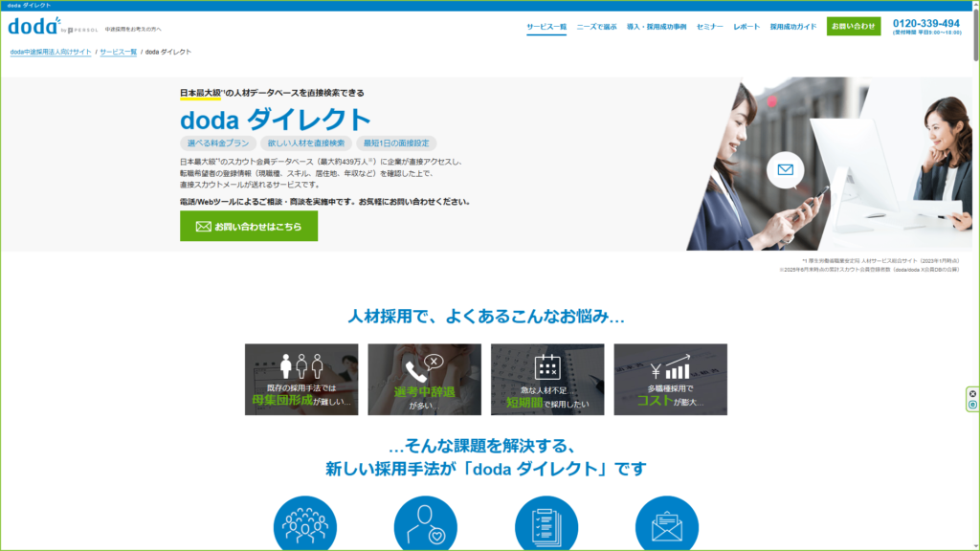Click 選べる料金プラン tag
The height and width of the screenshot is (551, 980).
[218, 143]
